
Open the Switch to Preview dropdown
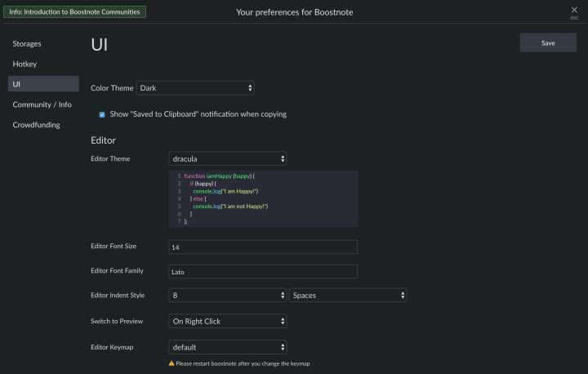[x=228, y=322]
